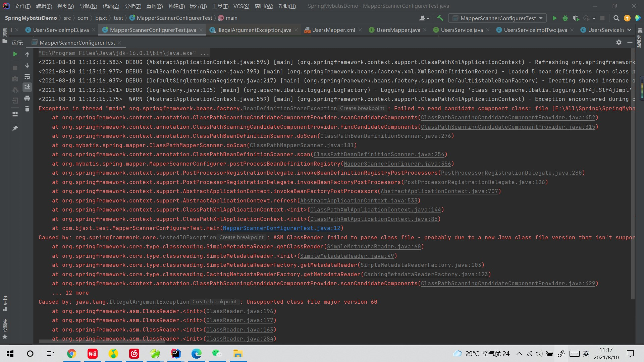This screenshot has height=362, width=644.
Task: Open the Favorites tool window
Action: click(x=5, y=329)
